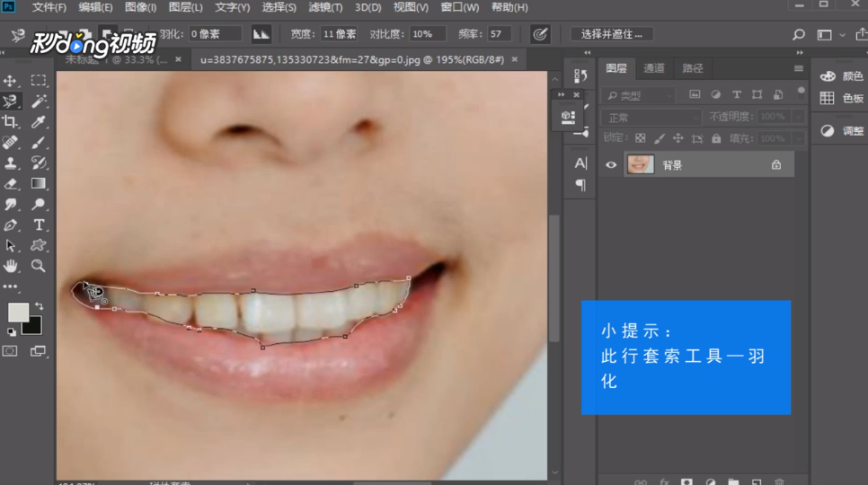Click the share icon in options bar

pos(861,34)
